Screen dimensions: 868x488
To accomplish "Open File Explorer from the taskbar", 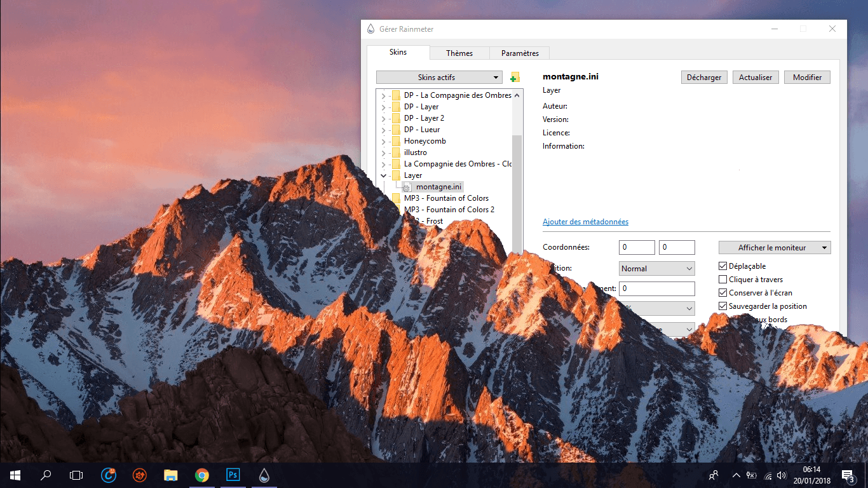I will (x=170, y=475).
